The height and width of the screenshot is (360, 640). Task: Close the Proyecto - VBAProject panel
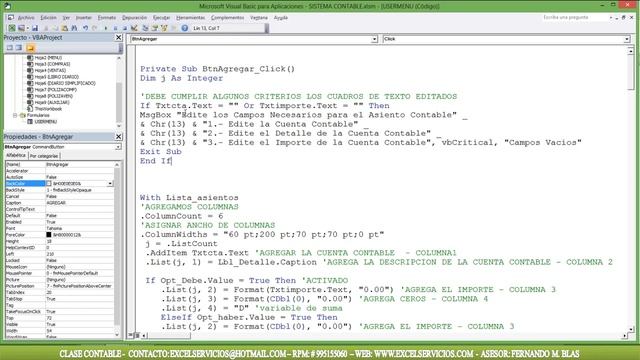[118, 38]
